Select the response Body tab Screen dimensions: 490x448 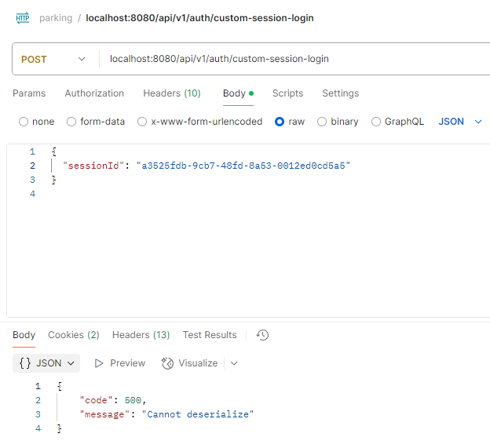point(24,335)
